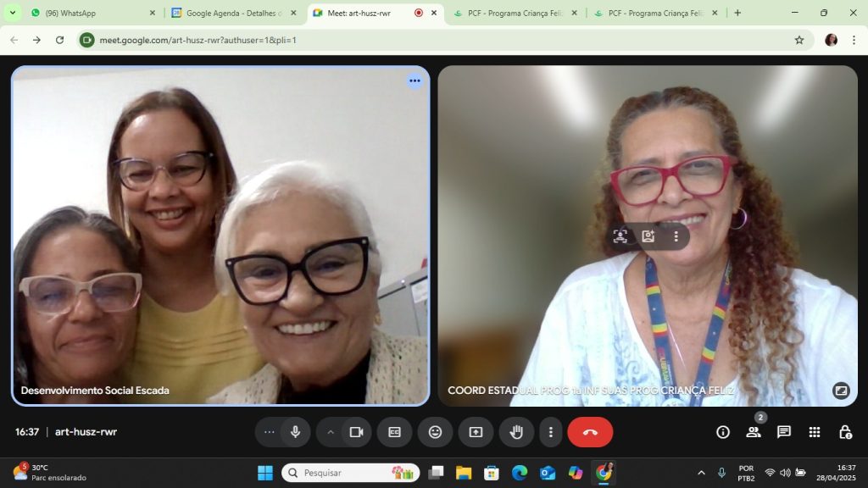Turn off the camera
868x488 pixels.
tap(356, 432)
